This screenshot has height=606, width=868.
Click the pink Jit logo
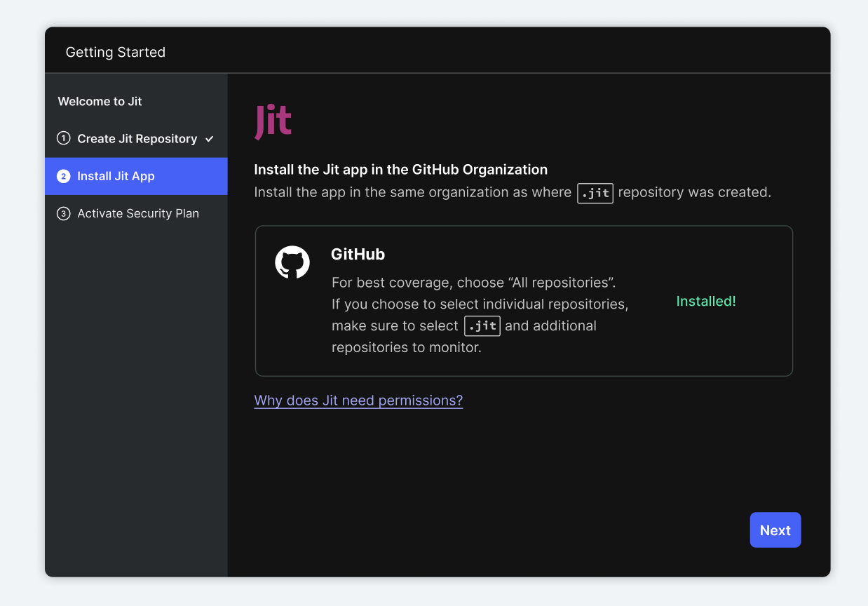coord(273,121)
